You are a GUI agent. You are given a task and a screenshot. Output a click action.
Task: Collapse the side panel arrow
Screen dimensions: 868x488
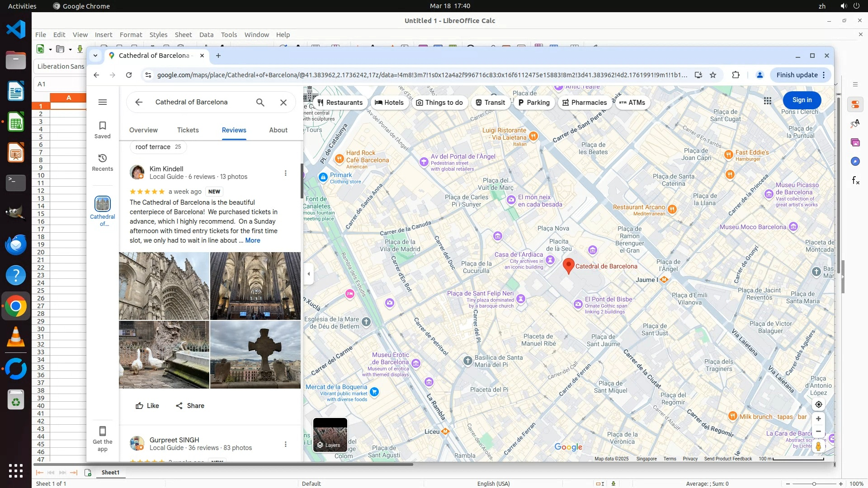(x=309, y=274)
